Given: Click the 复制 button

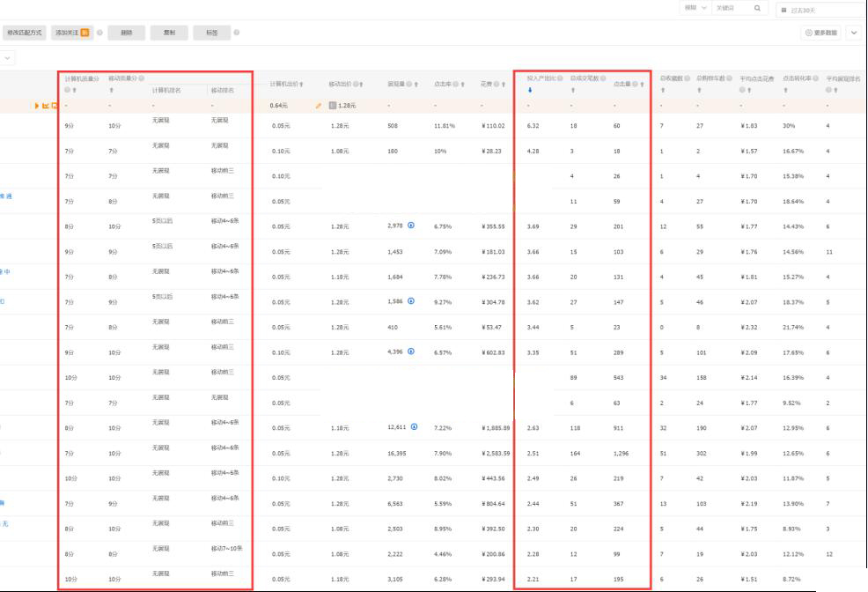Looking at the screenshot, I should pyautogui.click(x=169, y=33).
